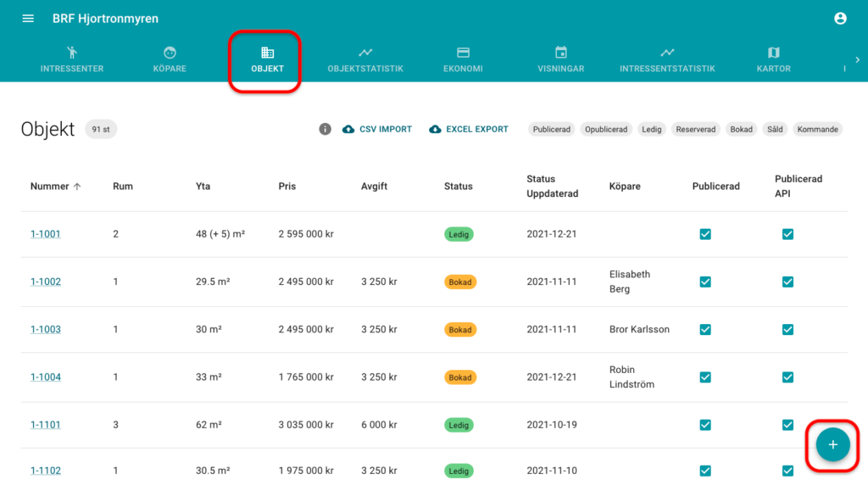Click the floating add object plus button

(x=832, y=444)
